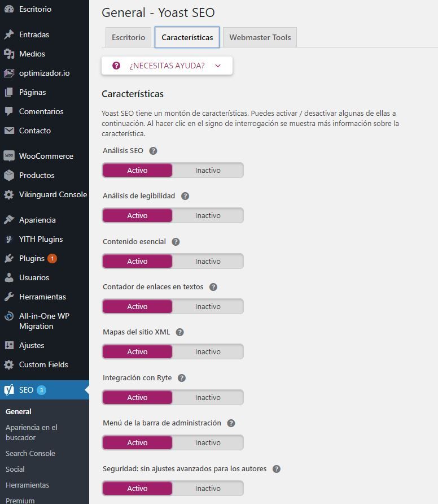Click the Apariencia paintbrush icon

(9, 220)
